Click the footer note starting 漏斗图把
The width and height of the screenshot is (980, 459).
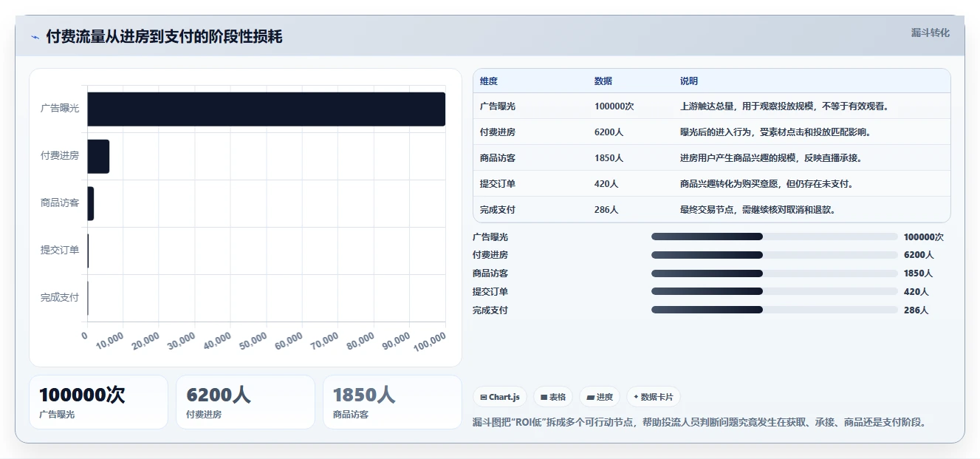pyautogui.click(x=699, y=423)
